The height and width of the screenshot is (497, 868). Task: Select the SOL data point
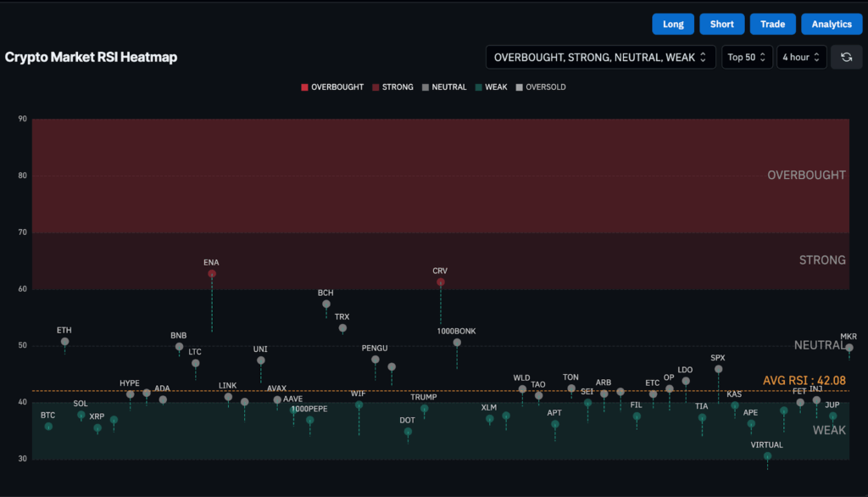81,415
